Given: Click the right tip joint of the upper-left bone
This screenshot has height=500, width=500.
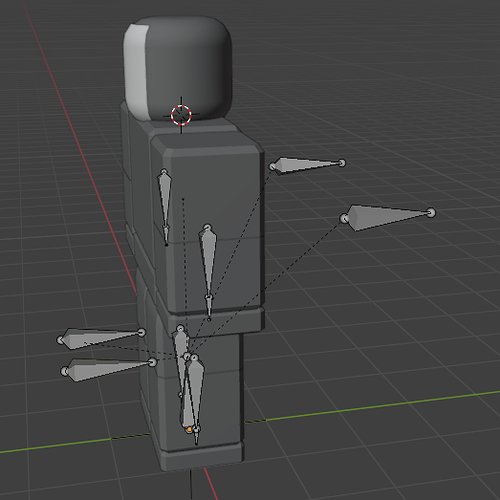Looking at the screenshot, I should pyautogui.click(x=142, y=332).
